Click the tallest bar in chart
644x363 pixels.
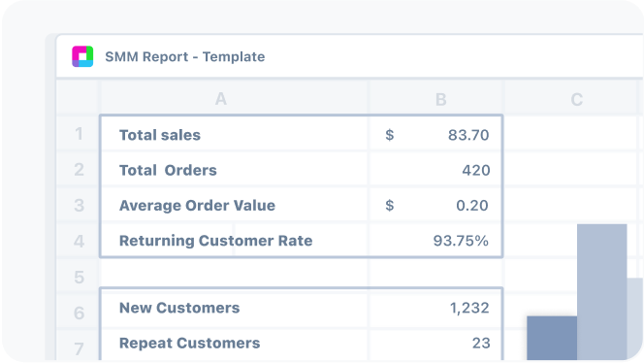pos(601,292)
